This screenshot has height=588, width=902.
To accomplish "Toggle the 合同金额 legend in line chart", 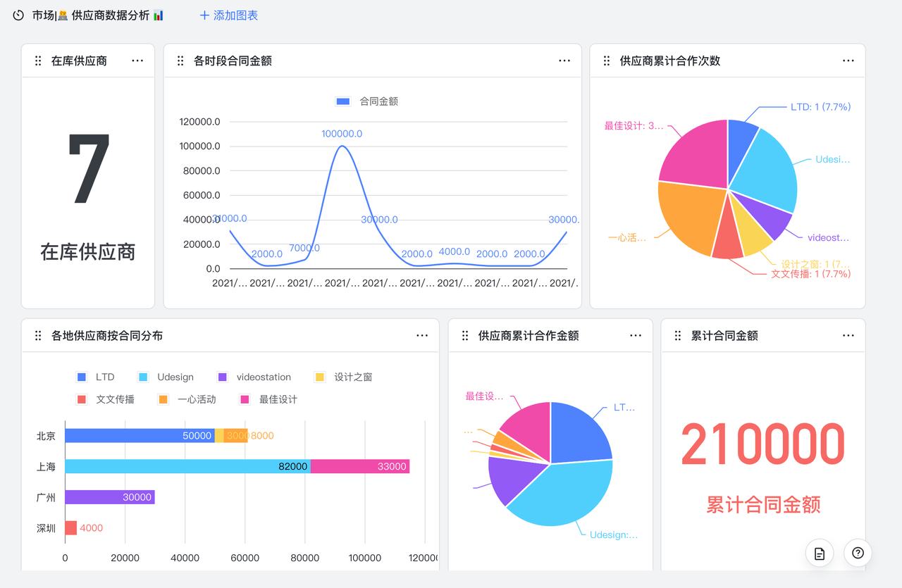I will (367, 101).
